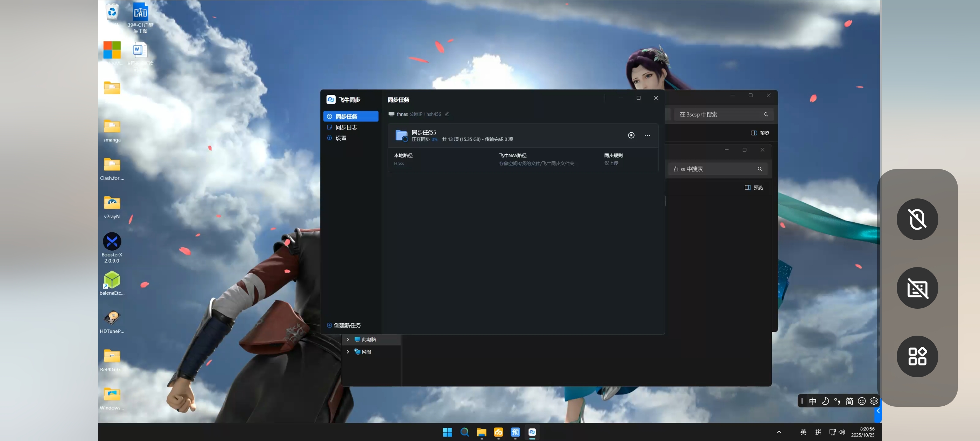This screenshot has width=980, height=441.
Task: Expand the 网络 tree node
Action: coord(348,351)
